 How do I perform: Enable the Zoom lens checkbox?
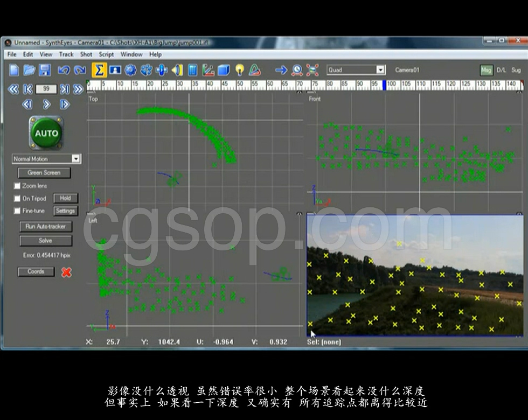pos(17,186)
